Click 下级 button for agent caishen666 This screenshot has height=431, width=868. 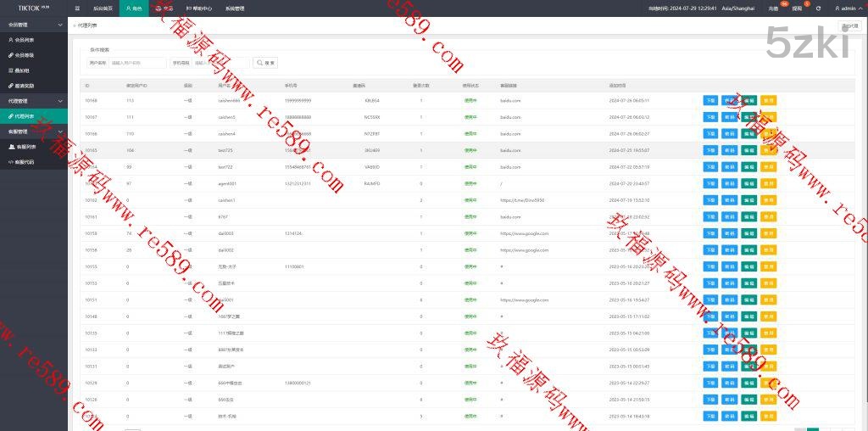point(710,100)
